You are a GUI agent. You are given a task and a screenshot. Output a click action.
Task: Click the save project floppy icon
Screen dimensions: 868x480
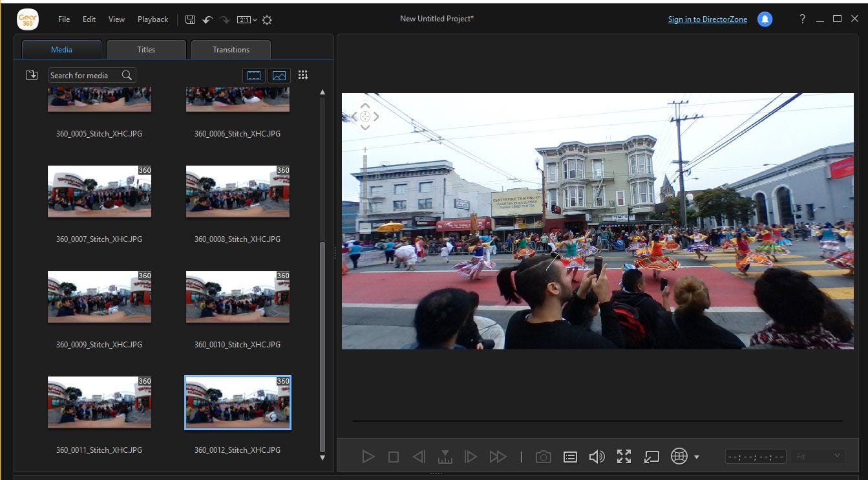(190, 19)
